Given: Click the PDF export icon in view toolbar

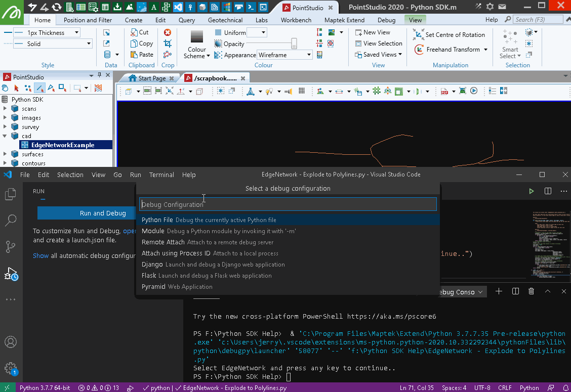Looking at the screenshot, I should point(444,91).
